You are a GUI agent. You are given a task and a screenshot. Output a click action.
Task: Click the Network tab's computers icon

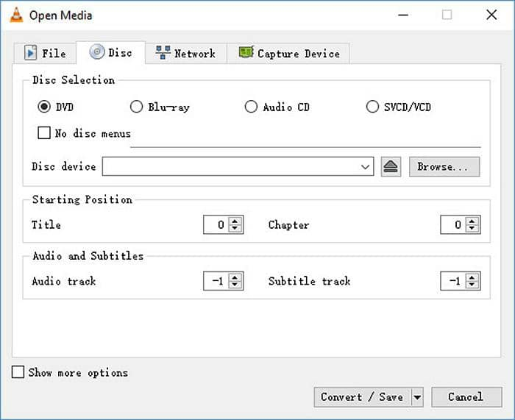(163, 52)
